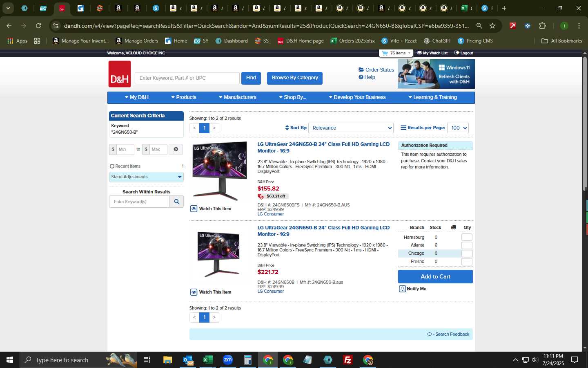Open the Help link
The image size is (588, 368).
point(367,77)
